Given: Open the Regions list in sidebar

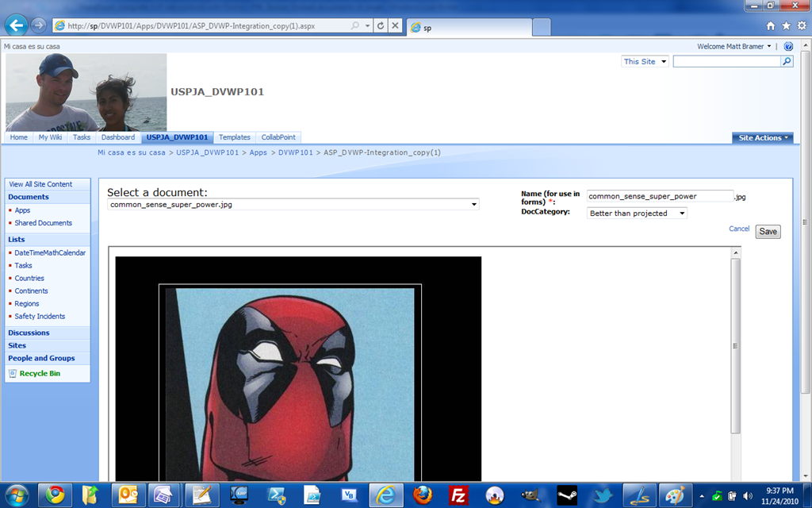Looking at the screenshot, I should (x=26, y=303).
